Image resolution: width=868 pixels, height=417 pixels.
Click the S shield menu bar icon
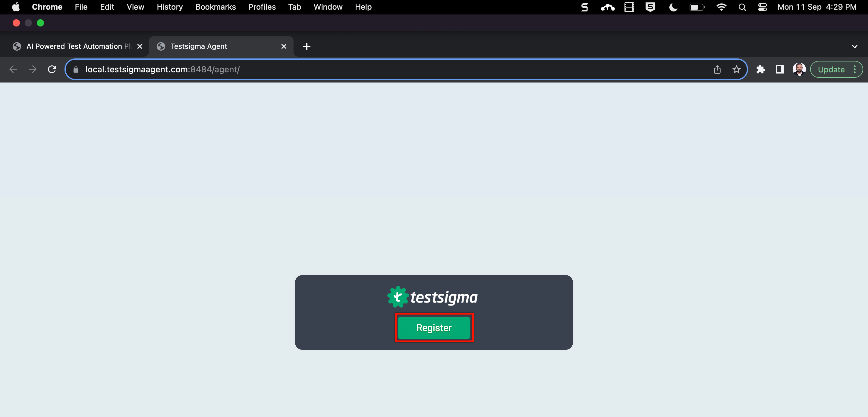(x=650, y=7)
